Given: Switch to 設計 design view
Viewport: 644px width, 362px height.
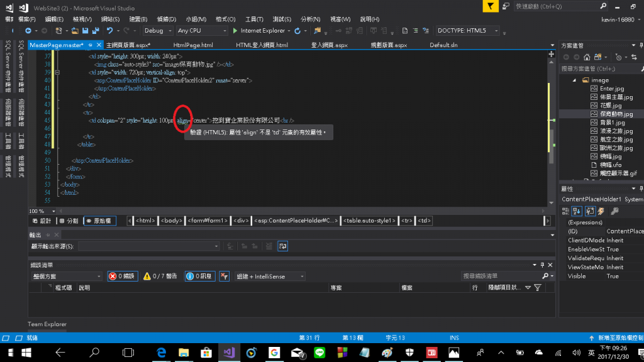Looking at the screenshot, I should click(x=42, y=221).
